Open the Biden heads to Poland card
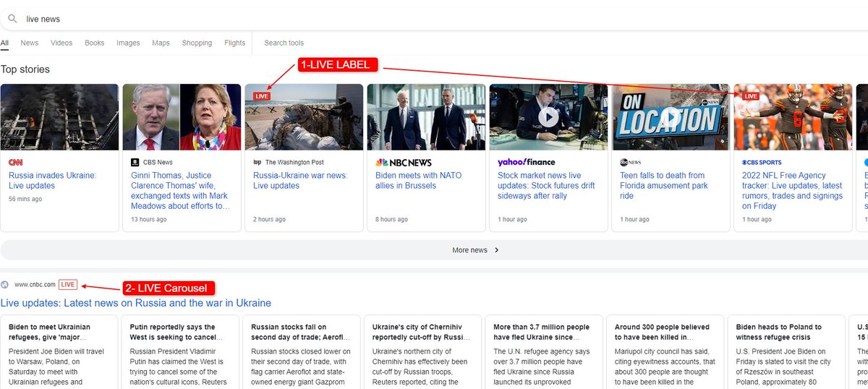This screenshot has width=868, height=389. pos(786,352)
